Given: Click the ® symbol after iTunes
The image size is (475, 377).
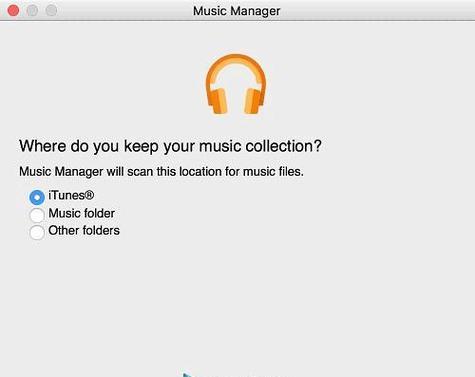Looking at the screenshot, I should (x=89, y=195).
